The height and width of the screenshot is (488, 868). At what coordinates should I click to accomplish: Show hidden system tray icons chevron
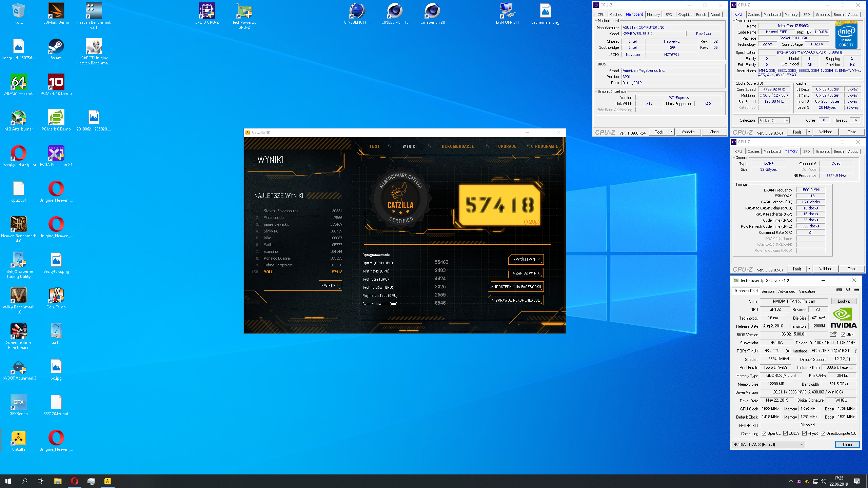point(791,481)
